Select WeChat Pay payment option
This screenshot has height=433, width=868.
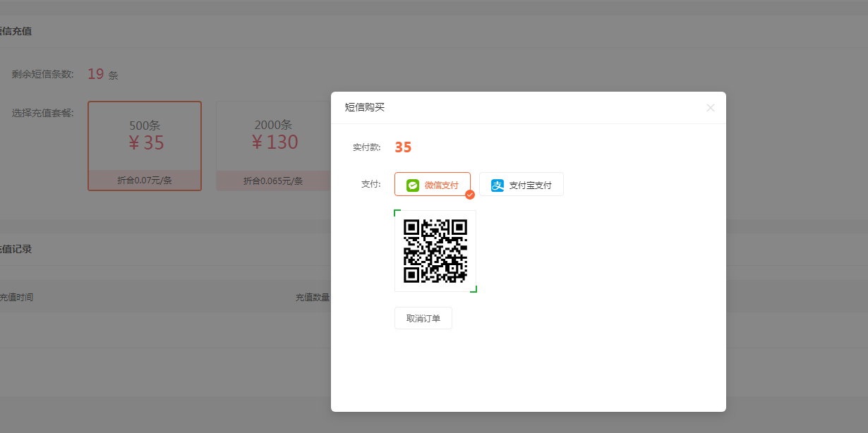coord(433,185)
